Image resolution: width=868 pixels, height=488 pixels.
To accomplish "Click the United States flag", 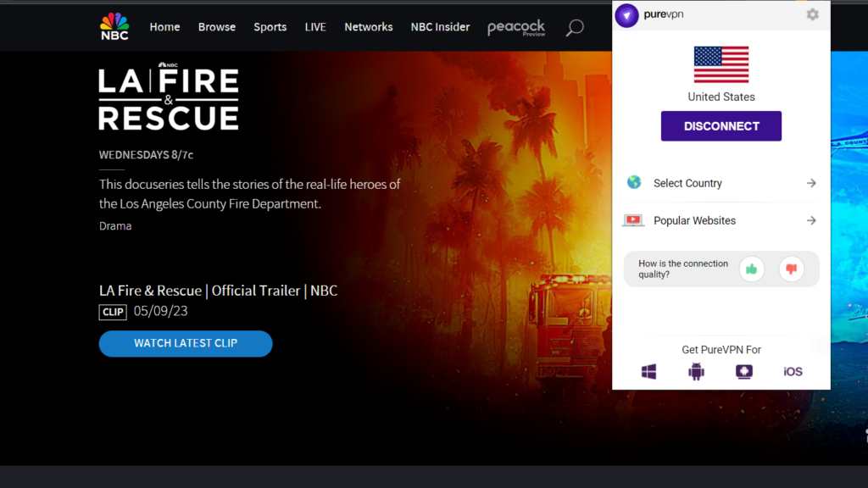I will pos(721,64).
